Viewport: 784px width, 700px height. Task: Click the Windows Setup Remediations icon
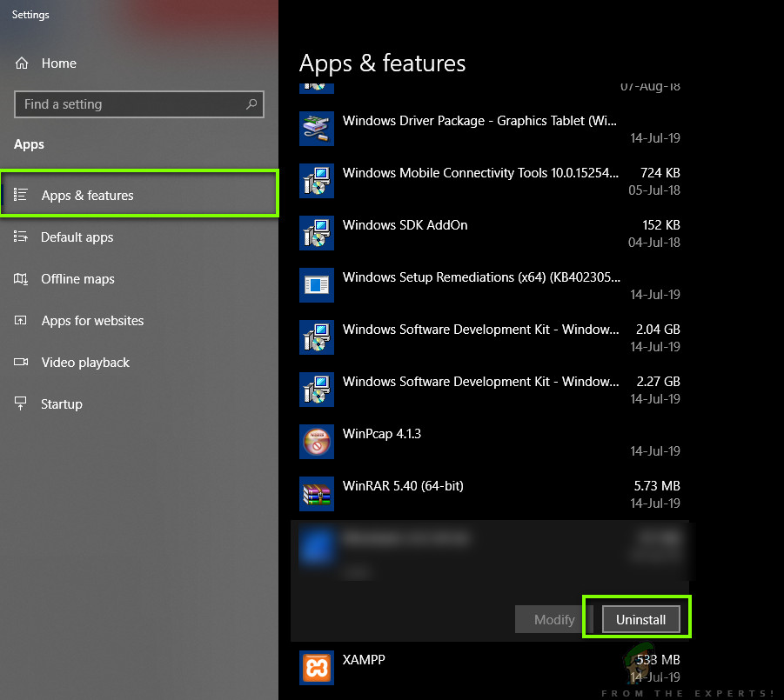click(316, 284)
